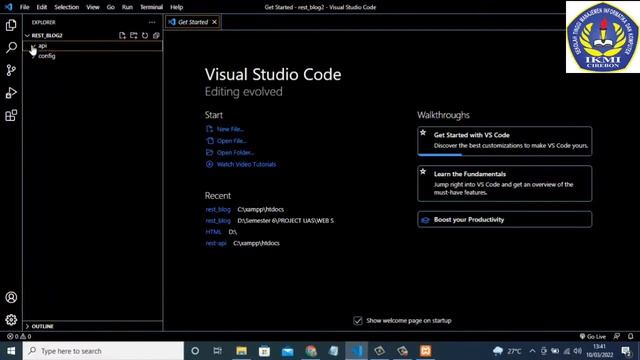Open Mail app from the taskbar
The image size is (640, 360).
pyautogui.click(x=287, y=351)
